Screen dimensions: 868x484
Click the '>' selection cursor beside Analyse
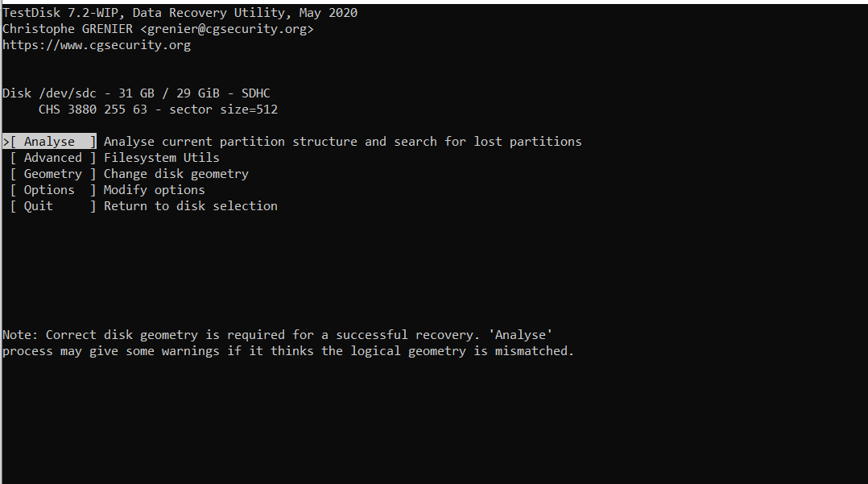(6, 142)
